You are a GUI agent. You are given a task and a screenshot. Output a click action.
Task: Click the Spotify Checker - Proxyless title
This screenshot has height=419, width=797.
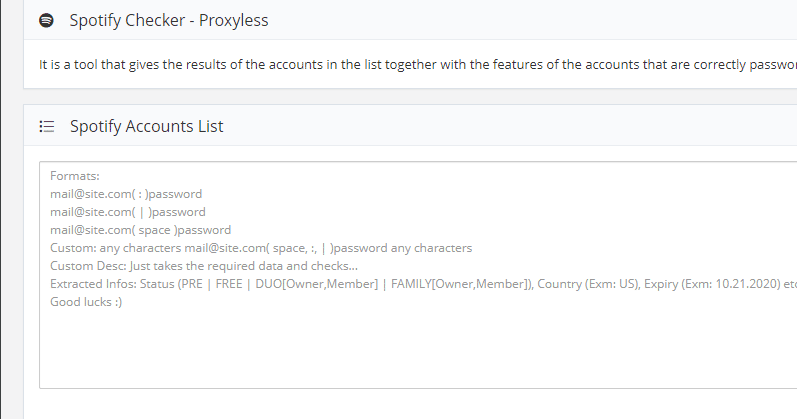coord(168,20)
